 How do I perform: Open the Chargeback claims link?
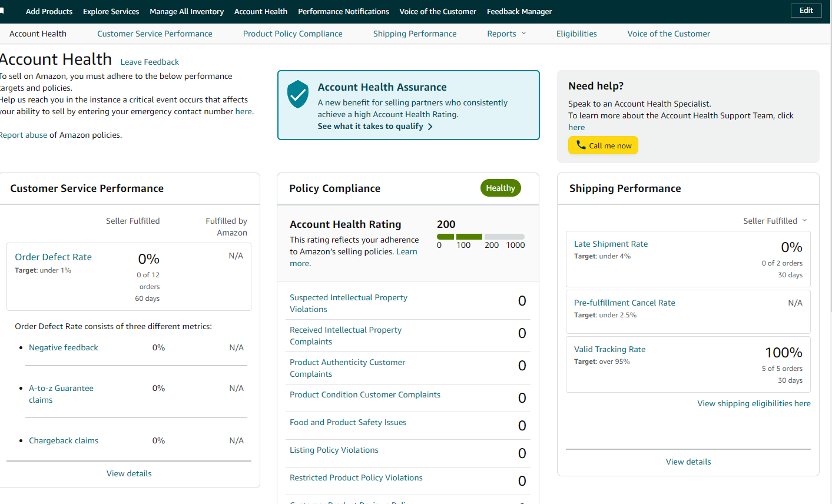click(64, 440)
